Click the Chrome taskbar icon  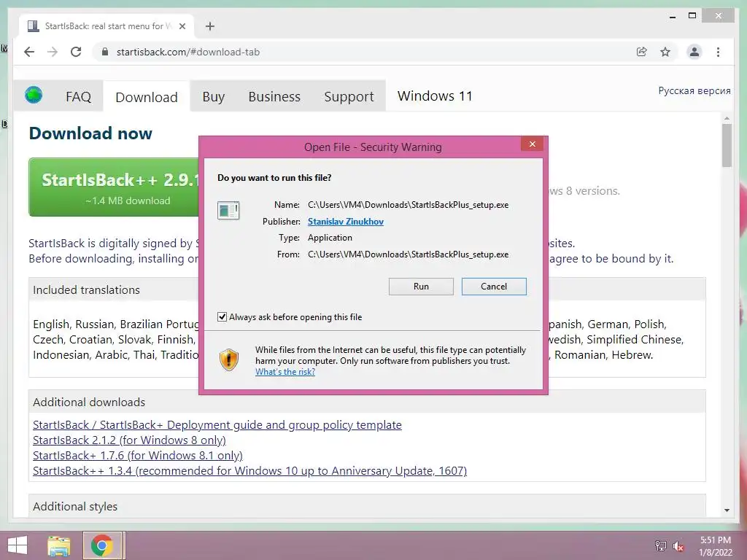point(102,545)
